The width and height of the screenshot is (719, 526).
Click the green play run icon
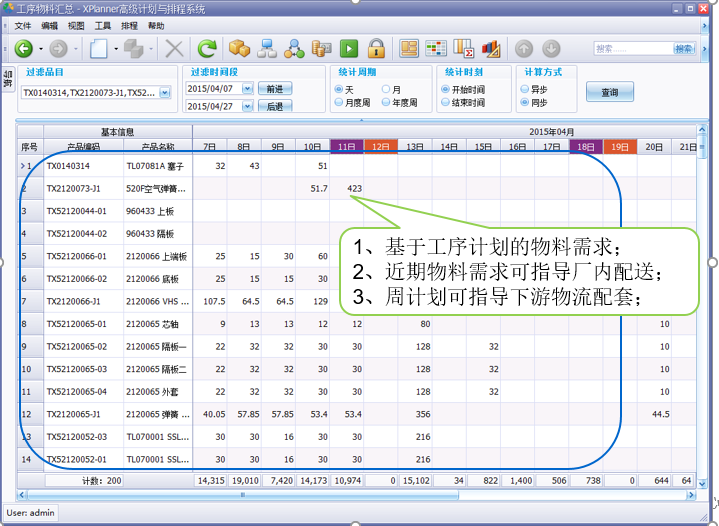click(348, 48)
